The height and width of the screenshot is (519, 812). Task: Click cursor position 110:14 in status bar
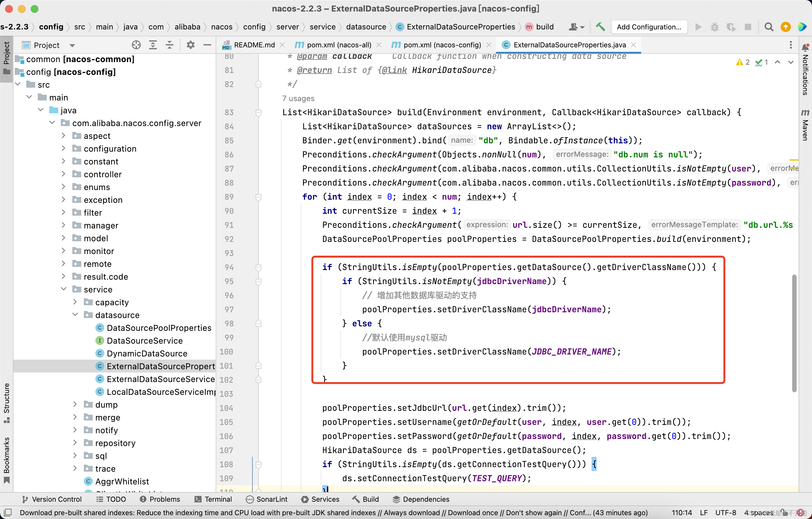click(x=681, y=513)
